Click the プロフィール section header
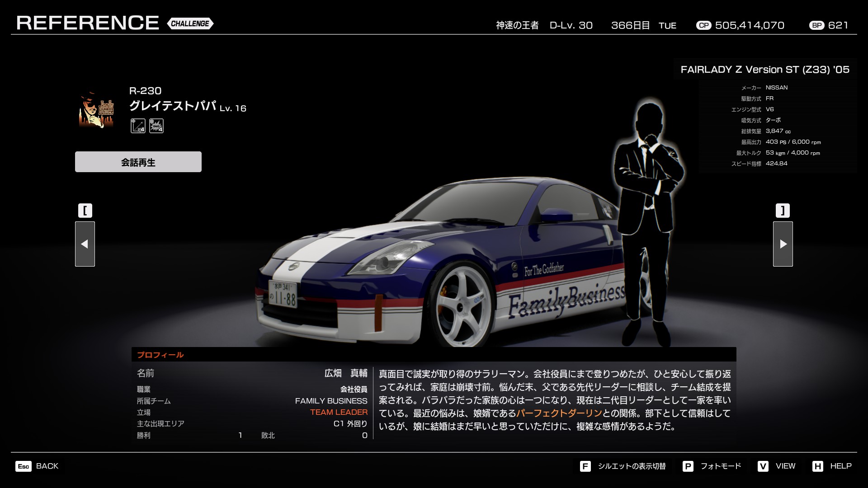The width and height of the screenshot is (868, 488). [160, 355]
